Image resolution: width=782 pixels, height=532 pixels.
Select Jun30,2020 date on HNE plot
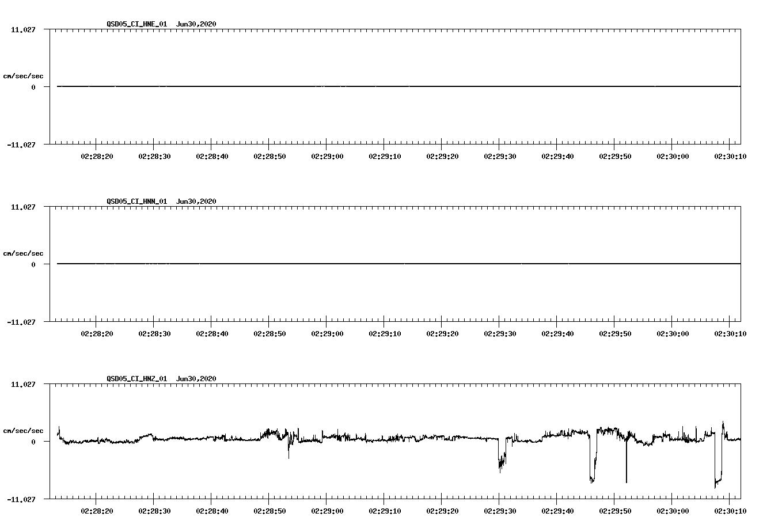click(196, 24)
